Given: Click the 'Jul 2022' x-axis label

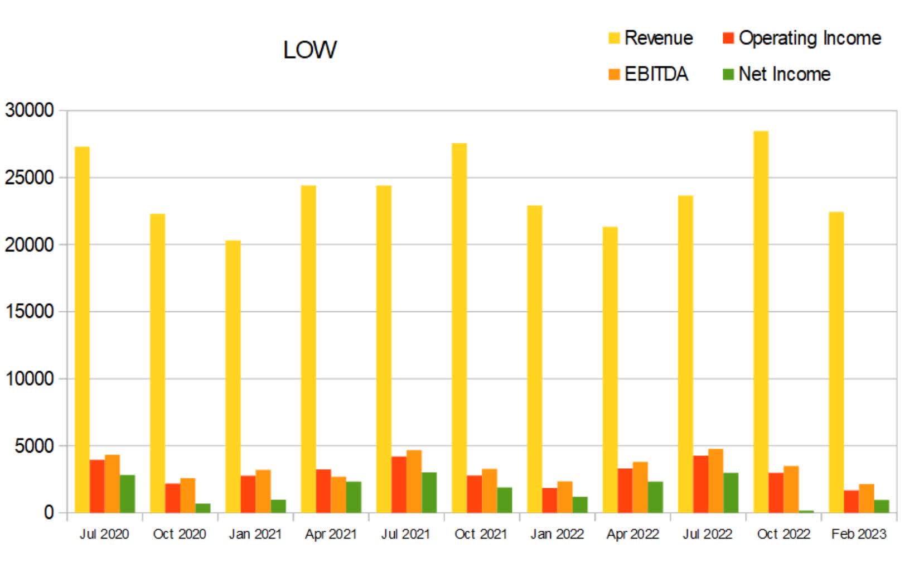Looking at the screenshot, I should click(x=708, y=534).
